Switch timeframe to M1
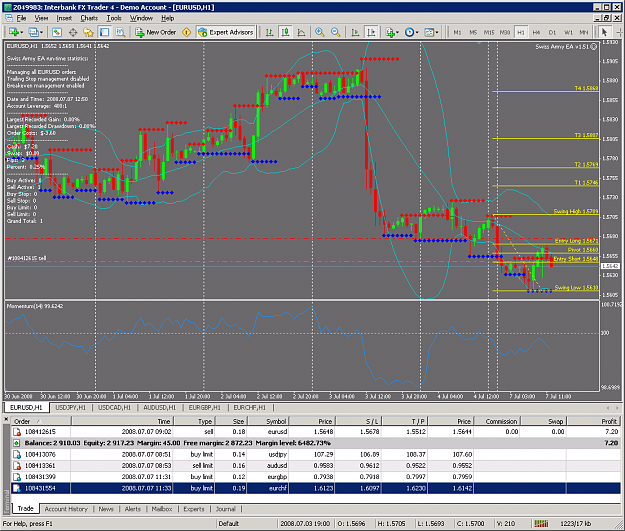The width and height of the screenshot is (625, 531). click(457, 32)
